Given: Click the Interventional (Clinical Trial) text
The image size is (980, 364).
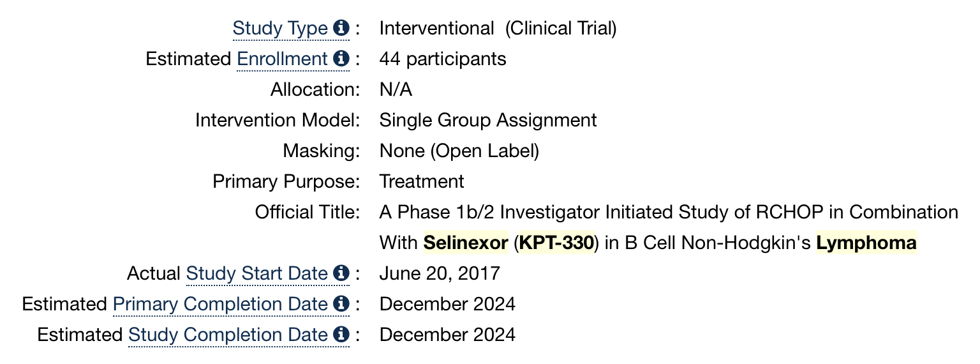Looking at the screenshot, I should pos(498,29).
